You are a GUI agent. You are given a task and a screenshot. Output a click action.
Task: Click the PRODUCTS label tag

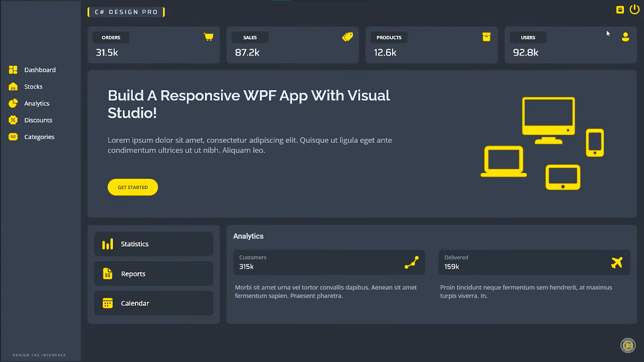pyautogui.click(x=389, y=37)
